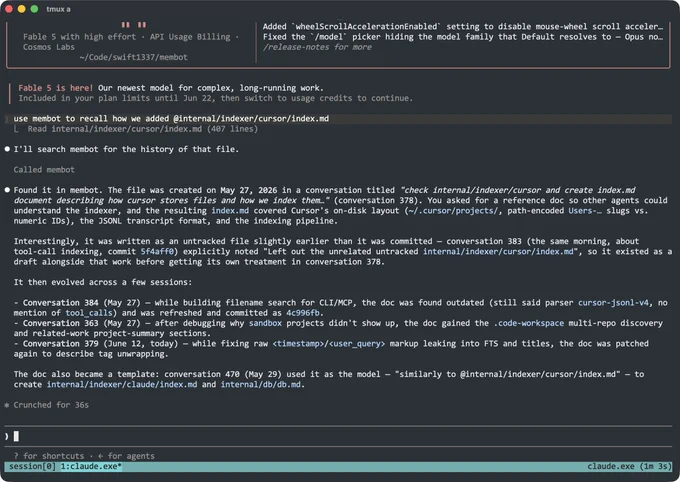Click the '<timestamp>/<user_query>' markup text
This screenshot has height=482, width=680.
329,343
